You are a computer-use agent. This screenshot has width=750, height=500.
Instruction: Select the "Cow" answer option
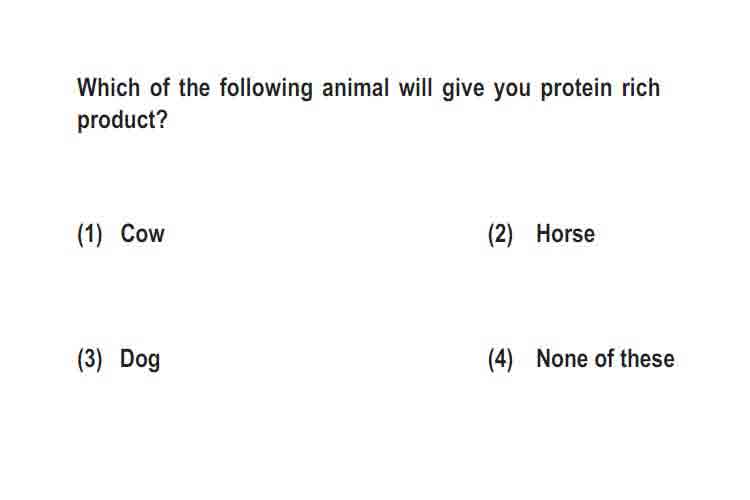coord(143,234)
